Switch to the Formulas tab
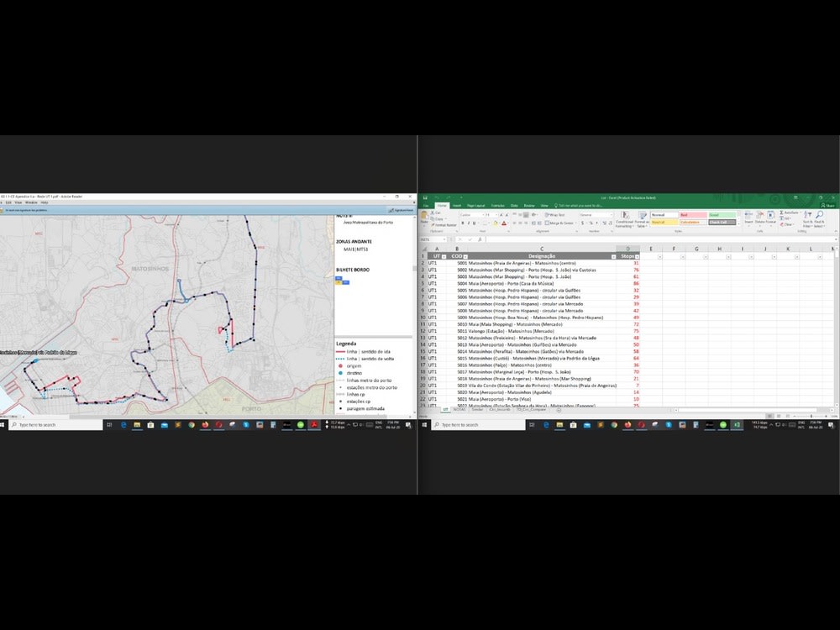Screen dimensions: 840x630 [x=497, y=206]
